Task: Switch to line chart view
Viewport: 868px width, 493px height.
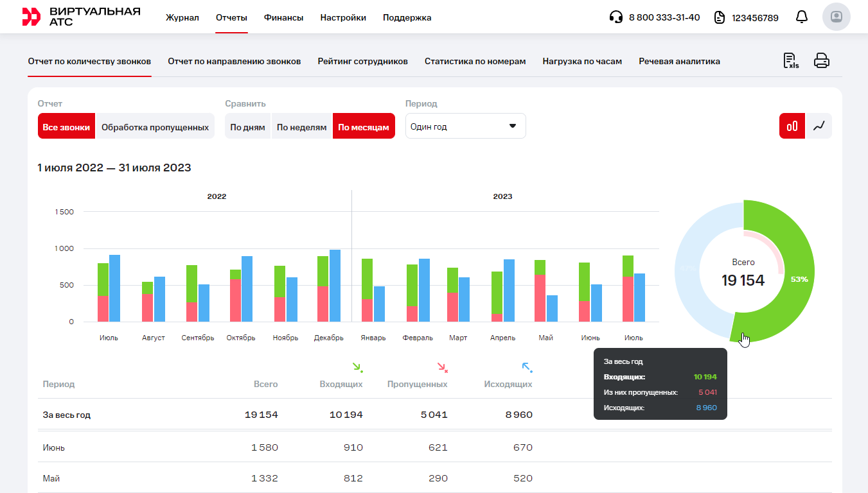Action: point(819,126)
